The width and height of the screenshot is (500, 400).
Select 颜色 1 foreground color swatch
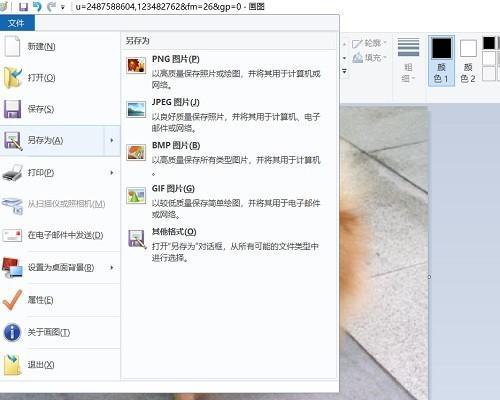point(442,61)
